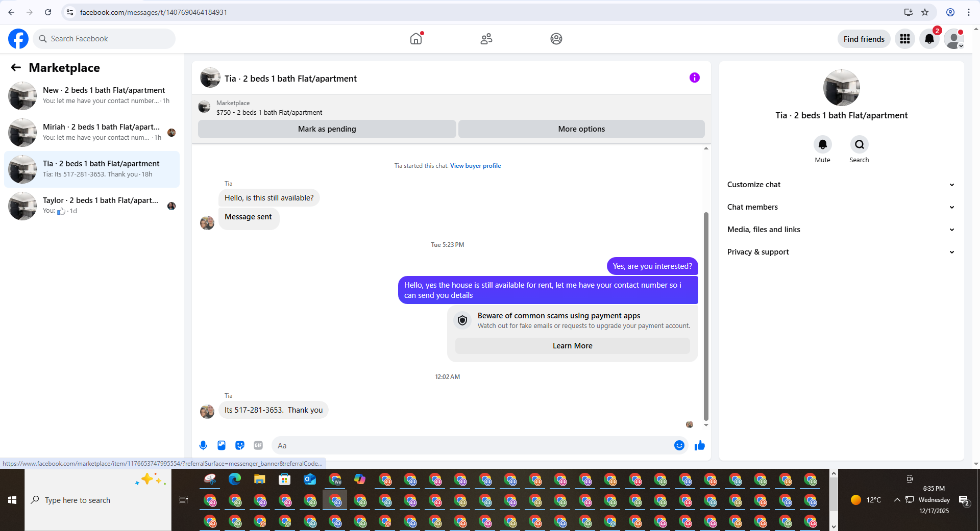Expand Customize chat section
Viewport: 980px width, 531px height.
click(841, 185)
